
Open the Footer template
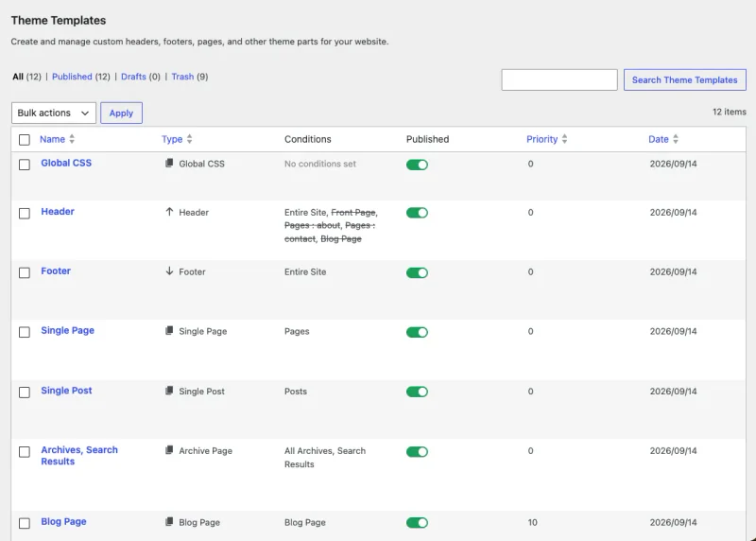56,271
